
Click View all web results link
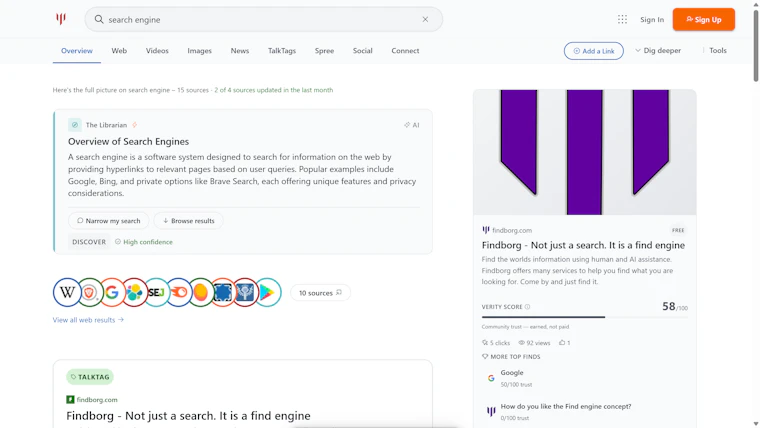tap(88, 320)
